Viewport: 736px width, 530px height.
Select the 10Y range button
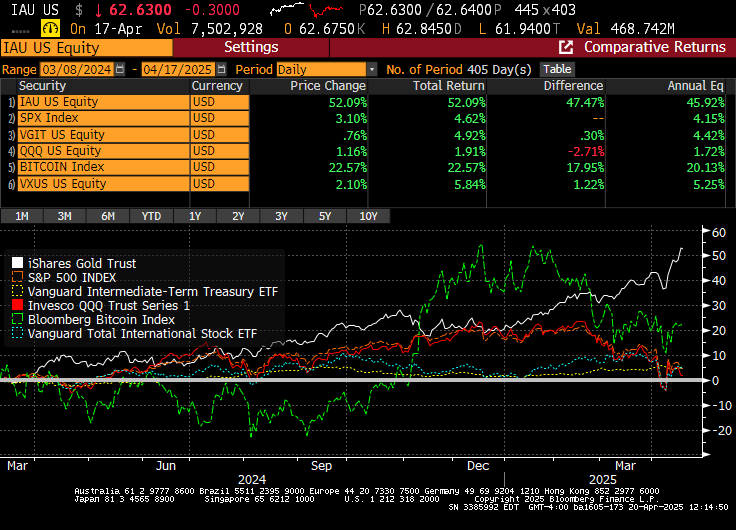click(x=368, y=216)
